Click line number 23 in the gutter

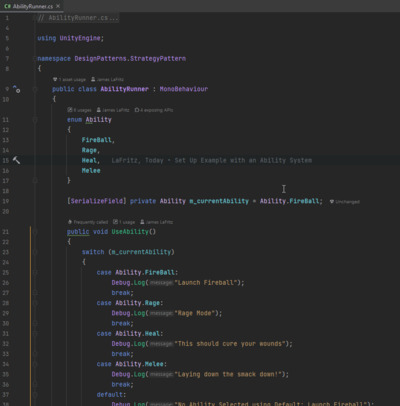[6, 252]
